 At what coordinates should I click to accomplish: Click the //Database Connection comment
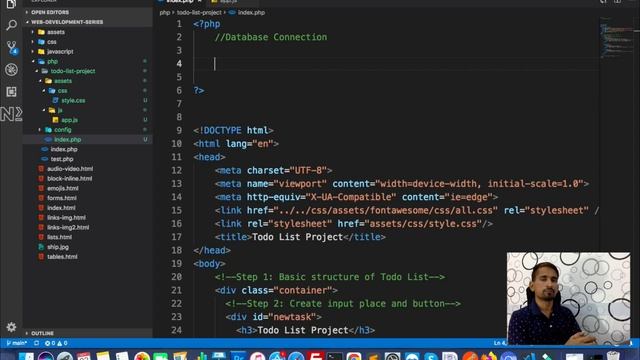click(271, 37)
